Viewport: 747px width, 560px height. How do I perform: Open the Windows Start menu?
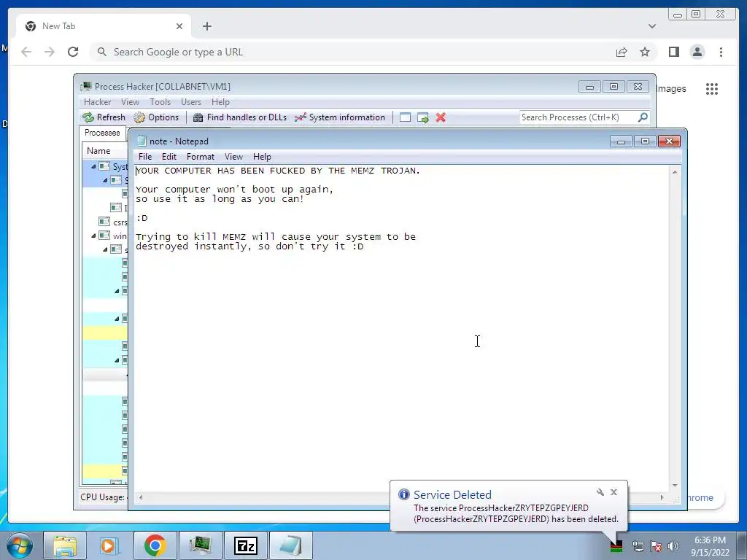(x=19, y=545)
